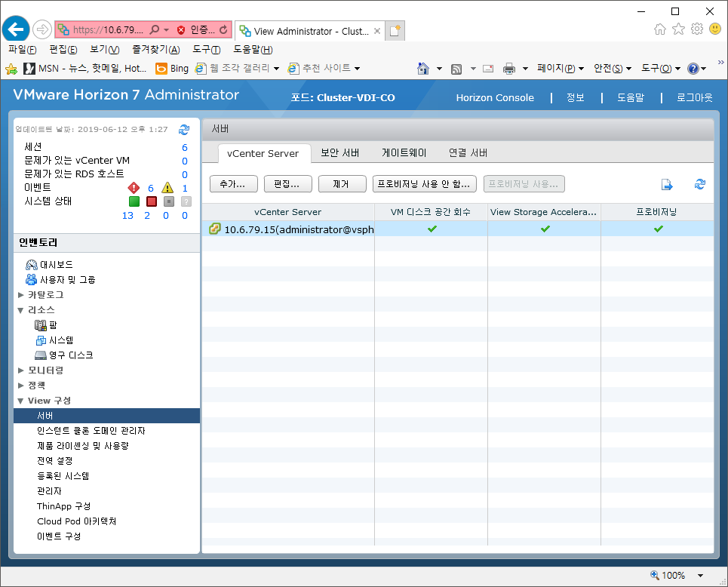The width and height of the screenshot is (728, 587).
Task: Open the 편집(E) menu
Action: coord(63,50)
